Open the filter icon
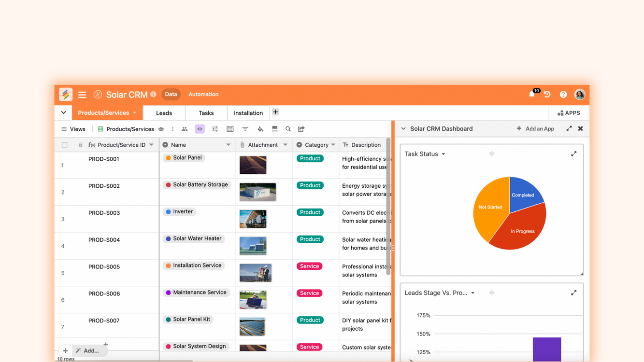Image resolution: width=644 pixels, height=362 pixels. coord(245,129)
